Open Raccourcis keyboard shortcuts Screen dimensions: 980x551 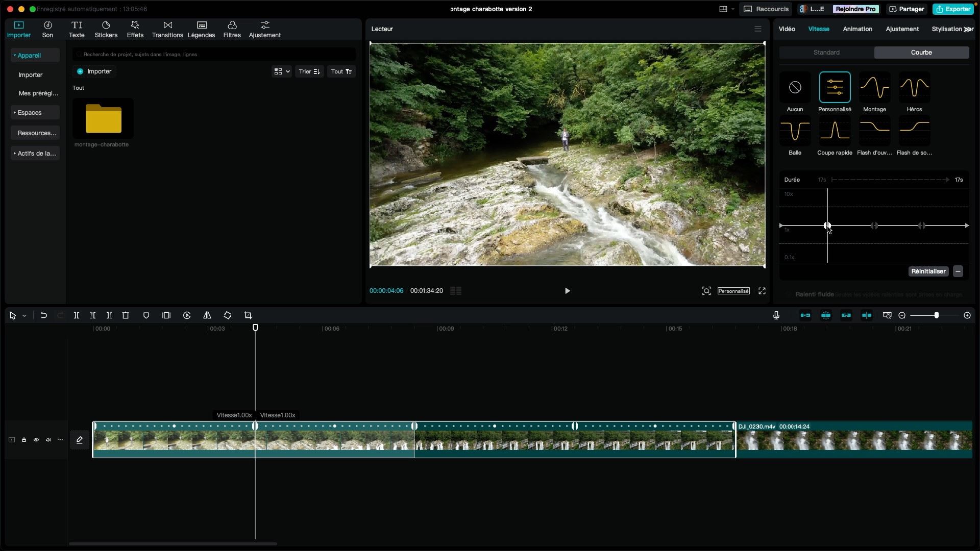pyautogui.click(x=766, y=9)
